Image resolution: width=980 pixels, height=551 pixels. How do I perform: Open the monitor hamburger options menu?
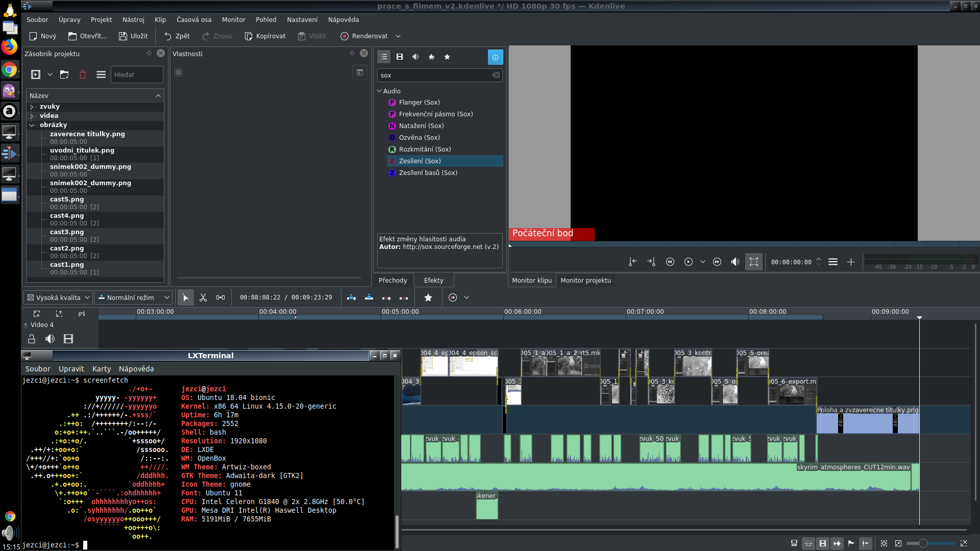point(833,262)
